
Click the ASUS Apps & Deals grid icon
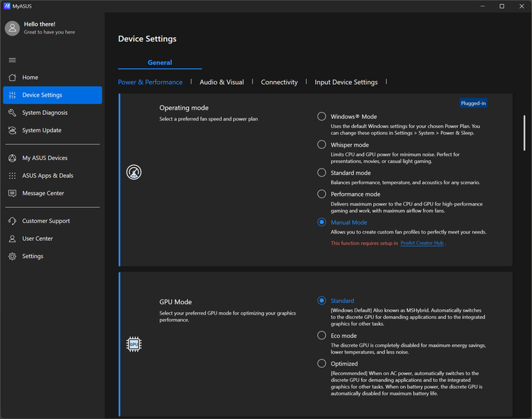(12, 176)
